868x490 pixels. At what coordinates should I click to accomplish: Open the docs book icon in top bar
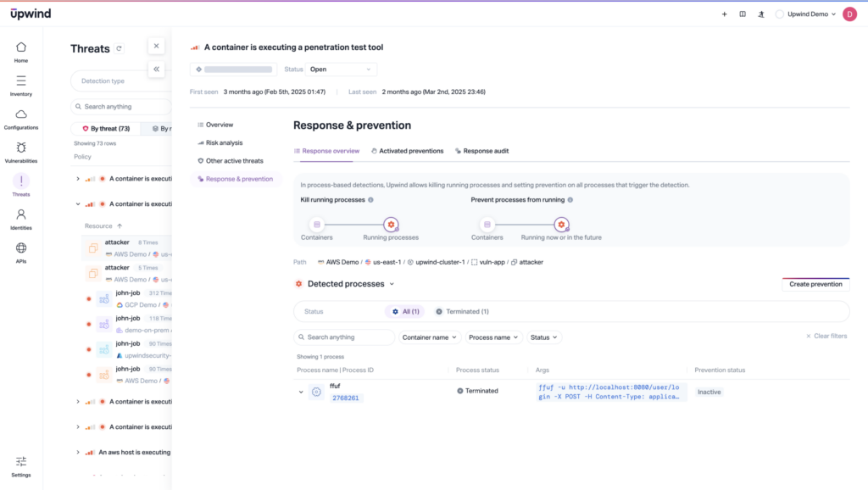pos(743,14)
